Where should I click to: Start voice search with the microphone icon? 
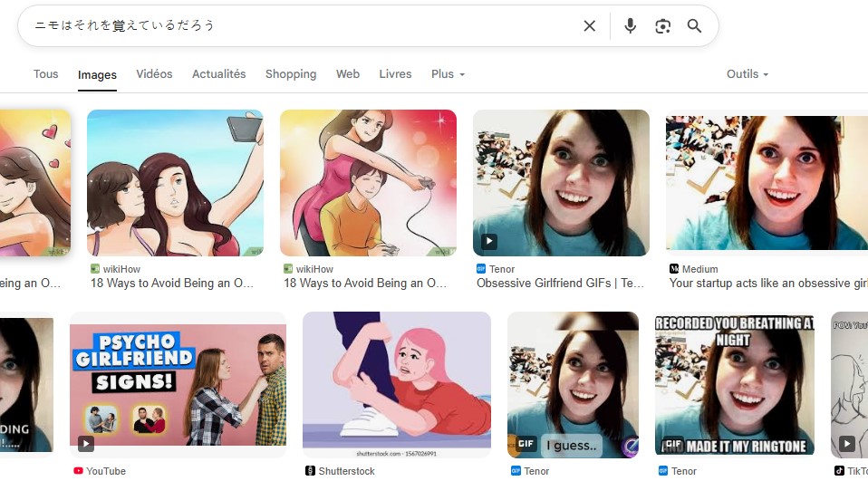click(630, 26)
